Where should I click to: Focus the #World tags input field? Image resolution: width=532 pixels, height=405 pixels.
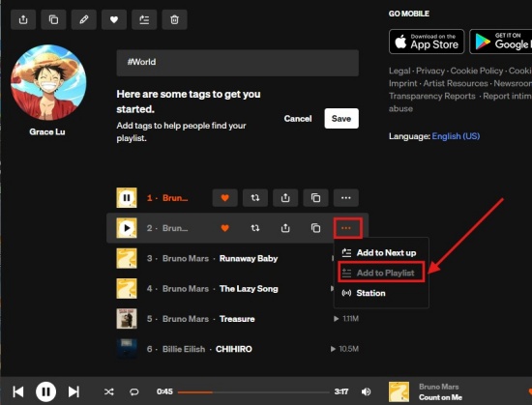(238, 63)
